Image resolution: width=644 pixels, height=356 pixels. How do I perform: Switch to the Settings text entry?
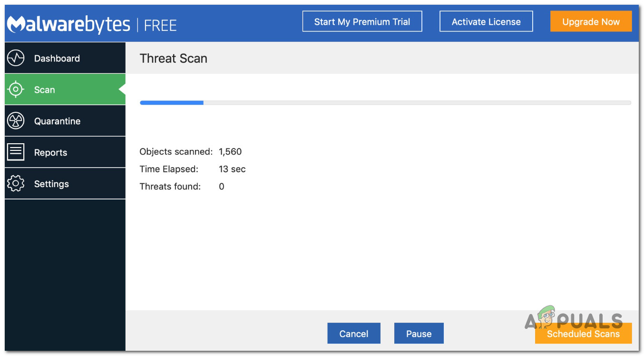(x=51, y=184)
